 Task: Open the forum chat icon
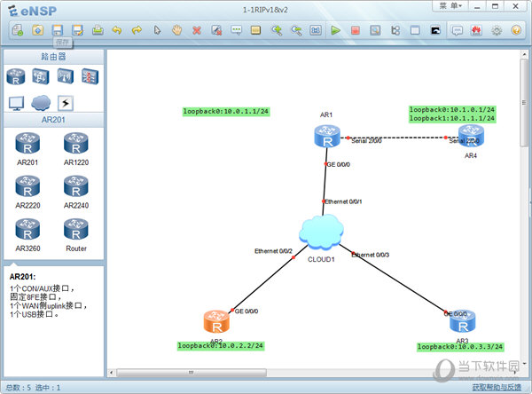(x=457, y=30)
